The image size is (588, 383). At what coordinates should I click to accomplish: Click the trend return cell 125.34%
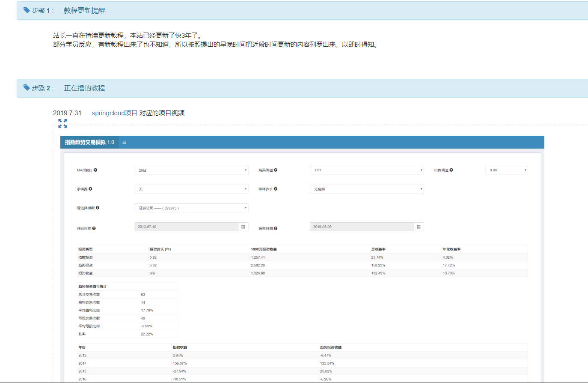coord(327,363)
